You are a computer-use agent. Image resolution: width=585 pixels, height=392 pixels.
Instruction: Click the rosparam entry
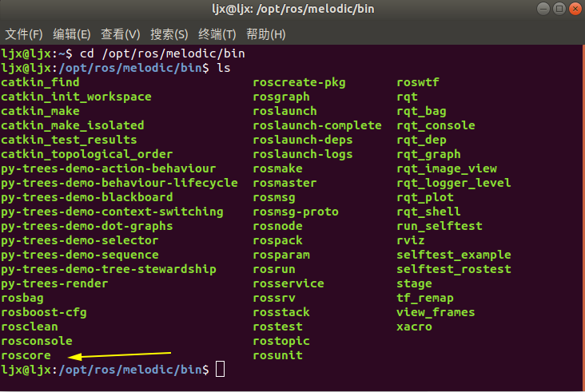281,255
